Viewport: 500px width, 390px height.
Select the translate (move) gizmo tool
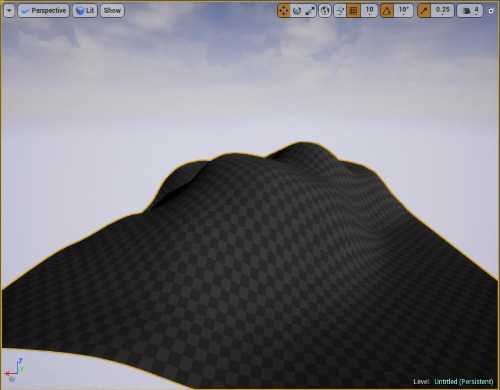(x=284, y=11)
